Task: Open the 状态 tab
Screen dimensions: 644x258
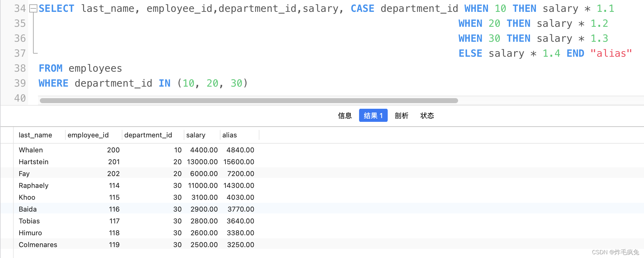Action: coord(427,116)
